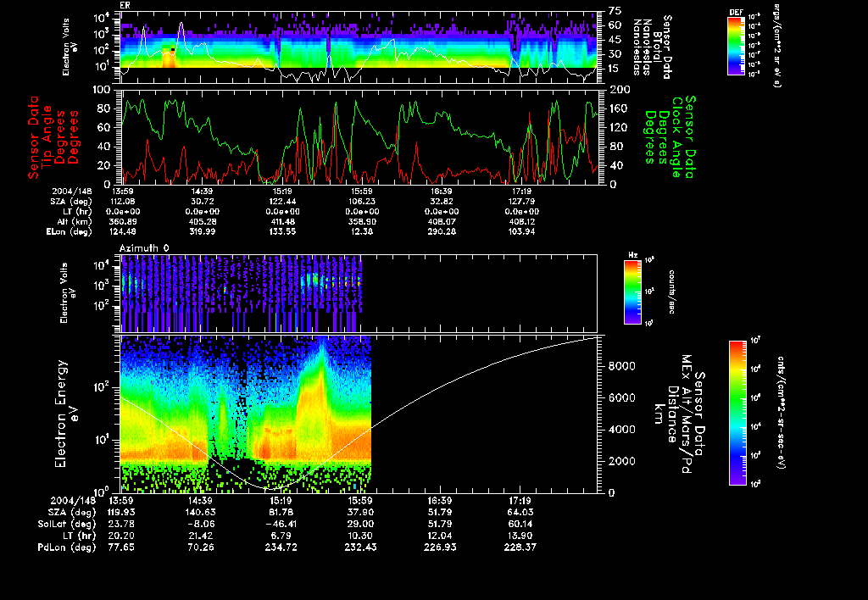Click local time value 20.20
The width and height of the screenshot is (868, 600).
click(x=120, y=536)
